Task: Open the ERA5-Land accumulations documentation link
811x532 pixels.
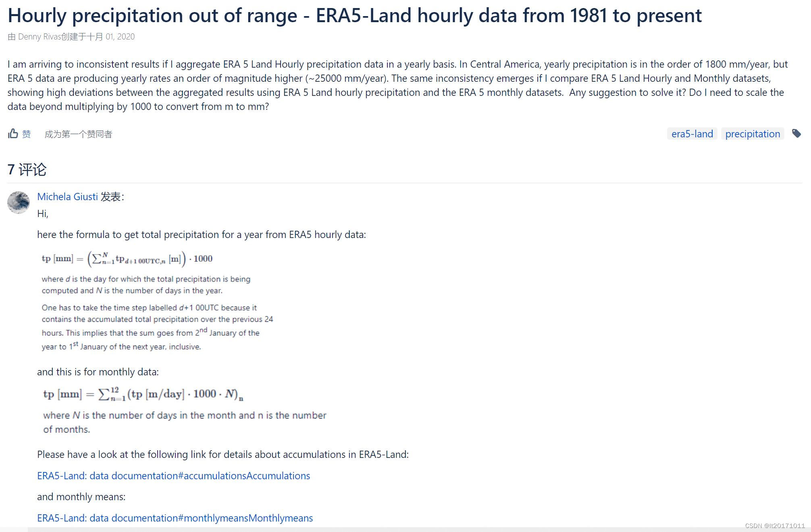Action: point(173,476)
